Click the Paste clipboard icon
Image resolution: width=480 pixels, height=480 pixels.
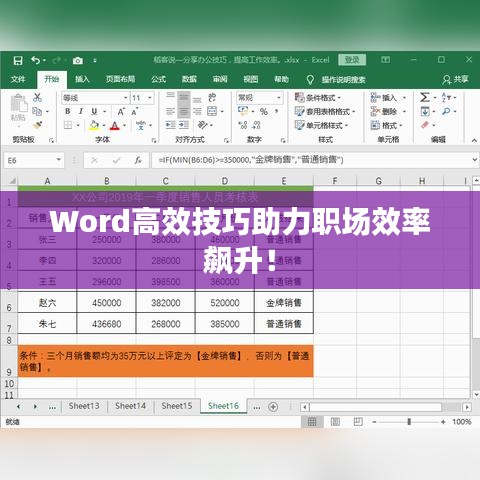tap(19, 104)
